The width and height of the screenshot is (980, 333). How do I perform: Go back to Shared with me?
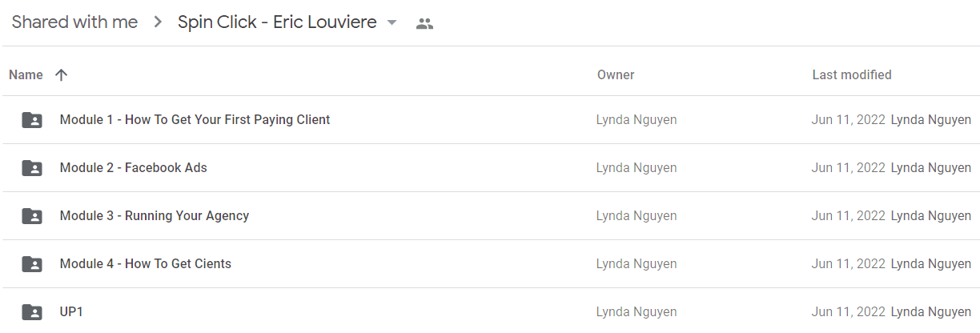[x=74, y=22]
